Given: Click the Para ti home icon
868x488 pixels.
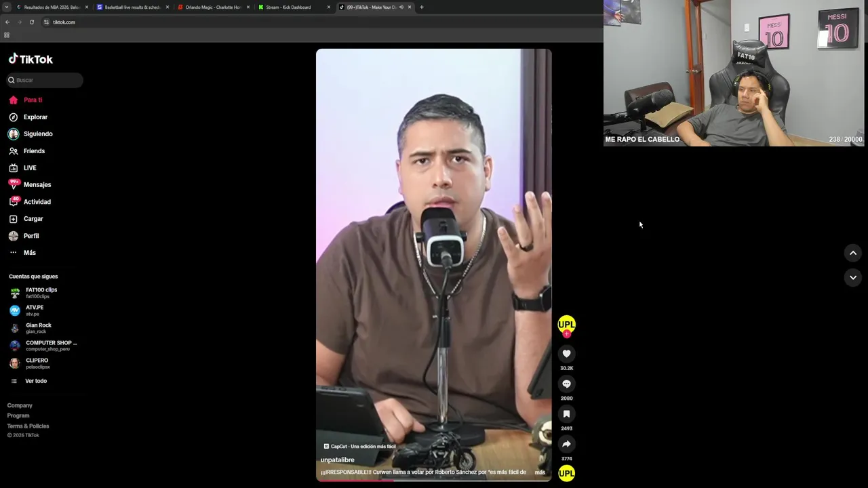Looking at the screenshot, I should [13, 100].
